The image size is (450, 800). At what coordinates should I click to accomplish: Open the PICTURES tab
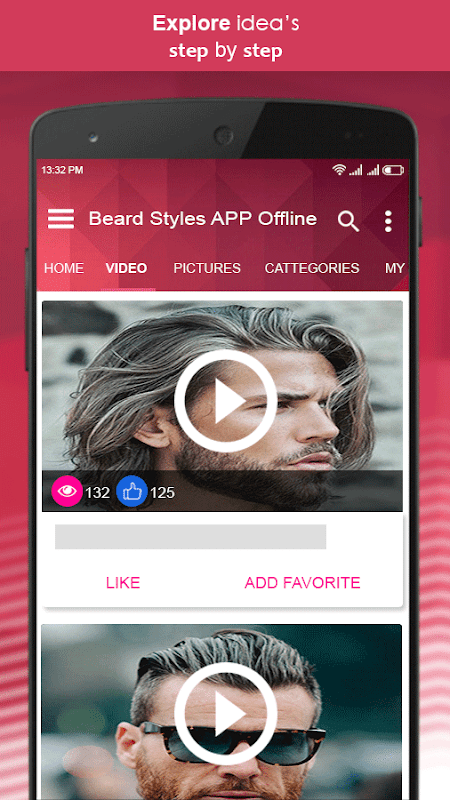point(207,268)
